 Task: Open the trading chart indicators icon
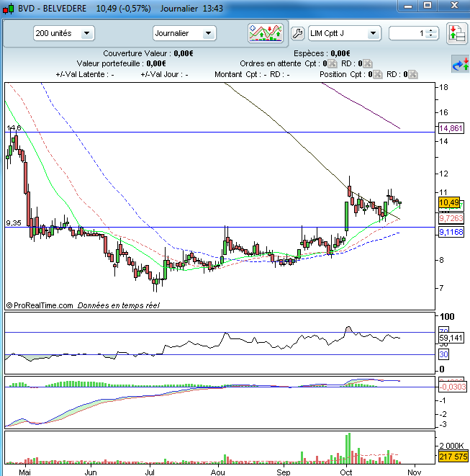(266, 33)
